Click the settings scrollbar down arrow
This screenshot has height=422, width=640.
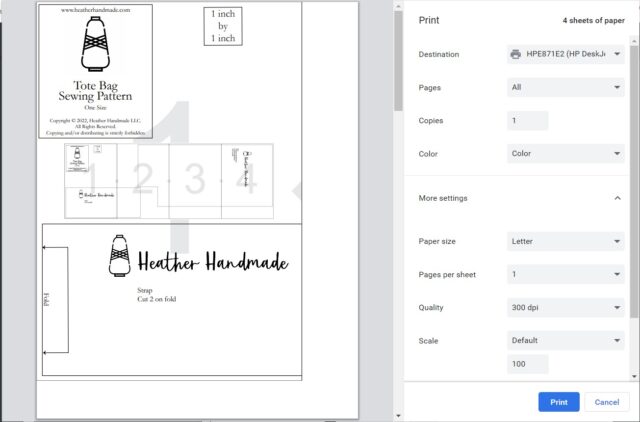634,376
